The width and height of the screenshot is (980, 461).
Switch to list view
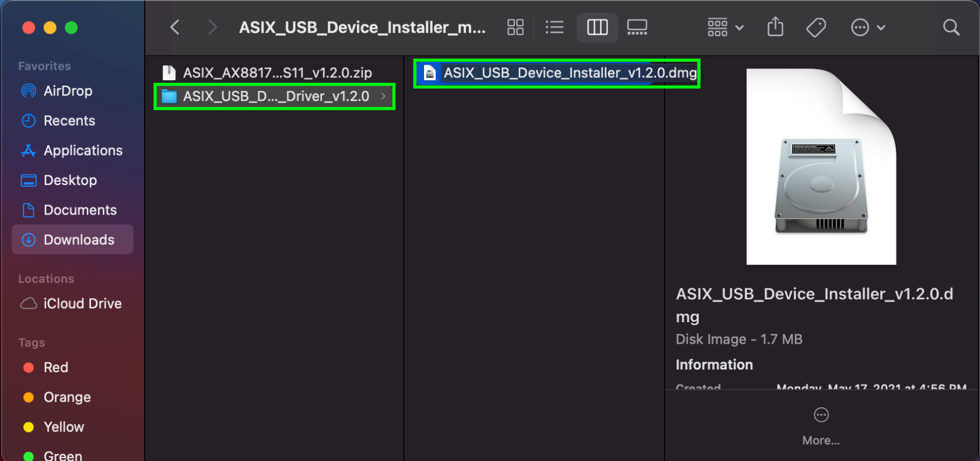[x=554, y=27]
